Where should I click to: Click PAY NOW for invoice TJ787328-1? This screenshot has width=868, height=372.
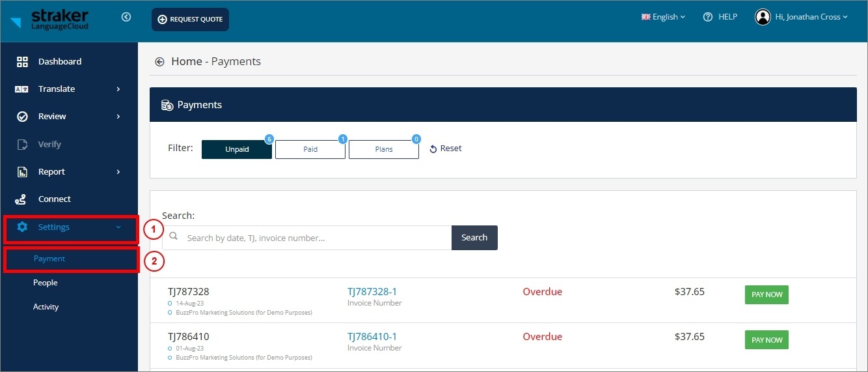click(766, 294)
